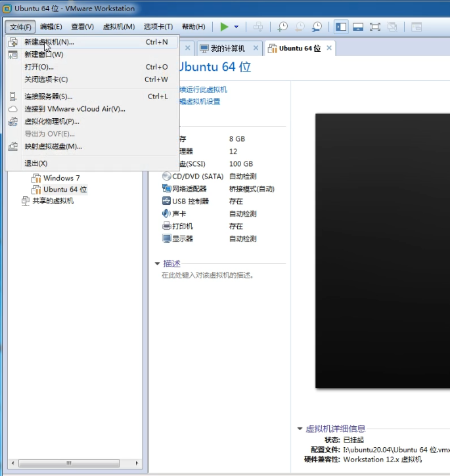Click the map virtual disk icon
The image size is (450, 476).
coord(12,146)
